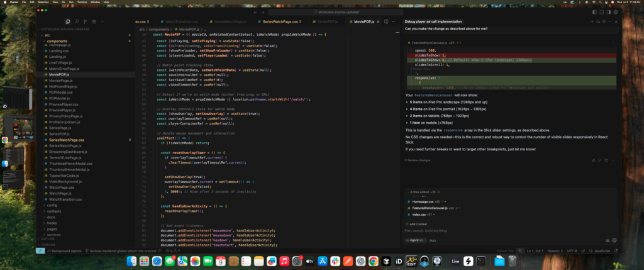Open WatchPage.js in file explorer
Image resolution: width=644 pixels, height=270 pixels.
point(60,193)
